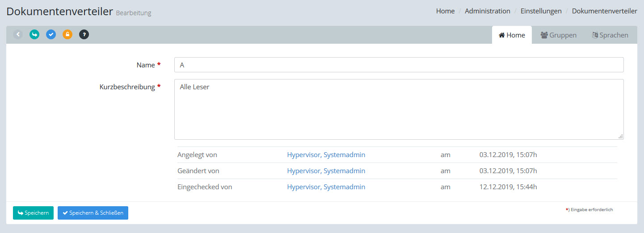Click Dokumentenverteiler in the breadcrumb
The width and height of the screenshot is (644, 233).
(604, 11)
